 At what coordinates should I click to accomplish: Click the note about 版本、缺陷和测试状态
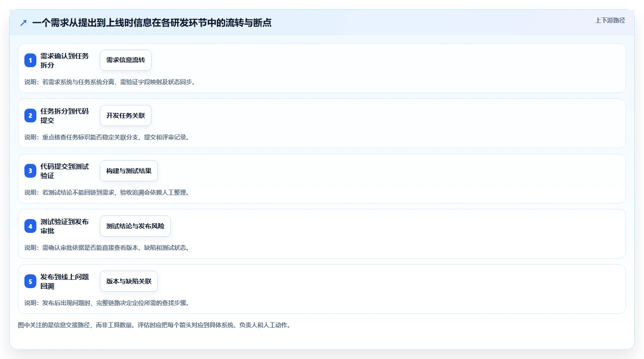pyautogui.click(x=107, y=248)
